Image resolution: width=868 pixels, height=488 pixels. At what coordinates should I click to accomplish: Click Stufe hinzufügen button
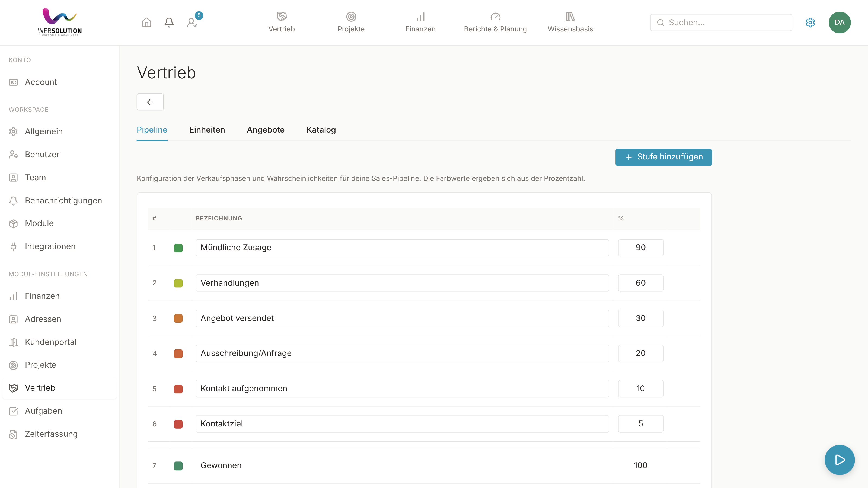point(663,157)
